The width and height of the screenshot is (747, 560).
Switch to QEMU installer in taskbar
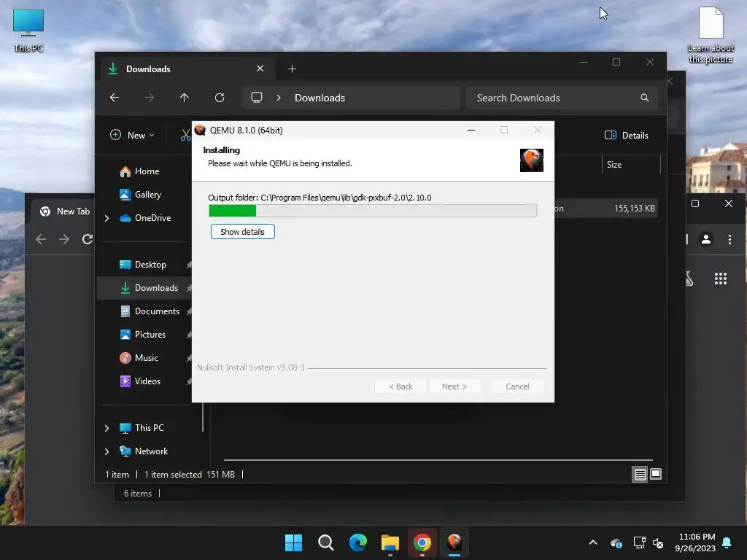click(x=454, y=542)
